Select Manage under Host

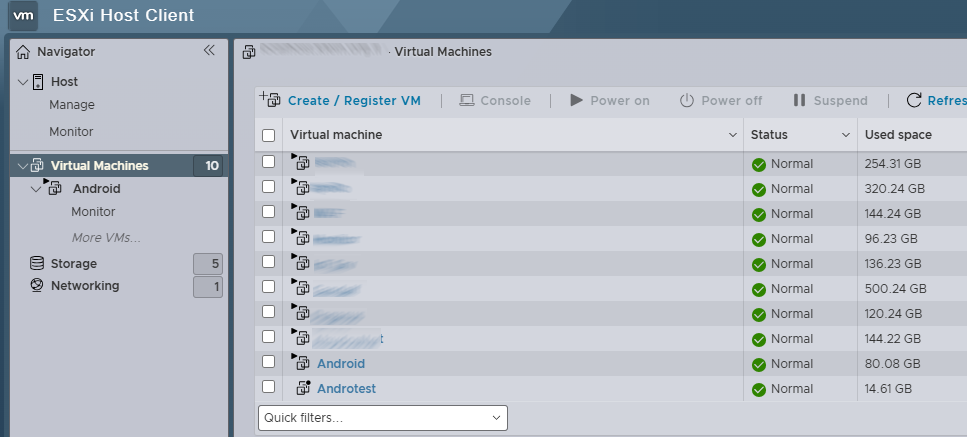(x=72, y=105)
